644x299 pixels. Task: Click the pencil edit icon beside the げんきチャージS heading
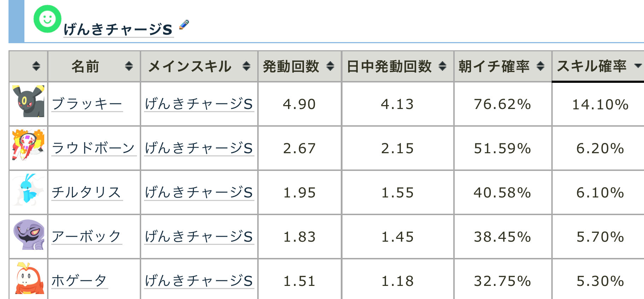184,24
